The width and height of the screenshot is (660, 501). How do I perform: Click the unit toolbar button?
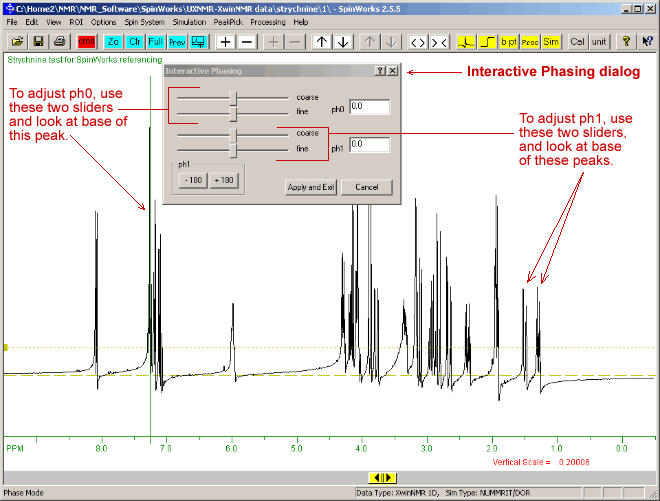coord(599,42)
